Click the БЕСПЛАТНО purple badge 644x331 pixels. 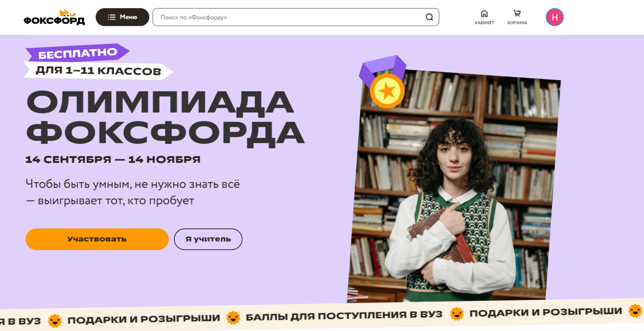[x=78, y=53]
